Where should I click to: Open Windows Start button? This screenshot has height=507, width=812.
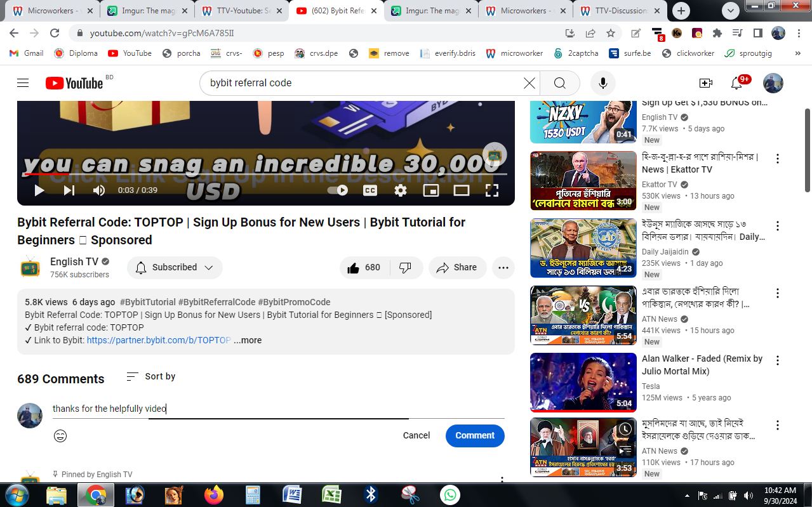(x=16, y=495)
